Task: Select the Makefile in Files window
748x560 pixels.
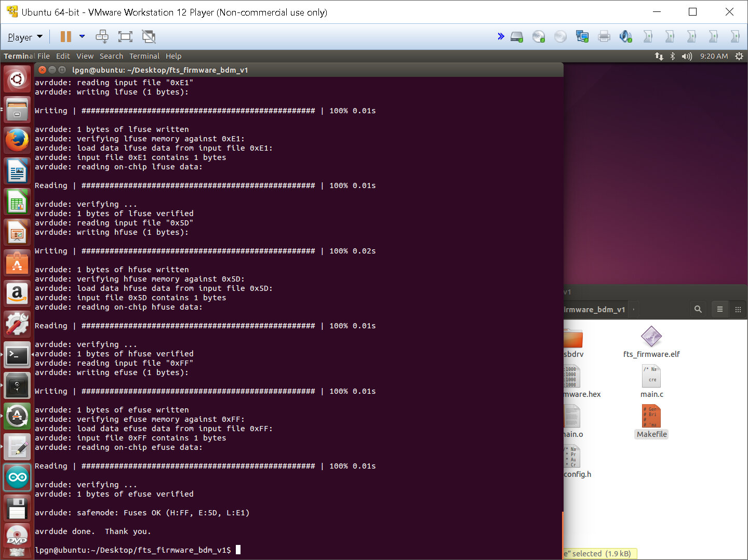Action: point(651,422)
